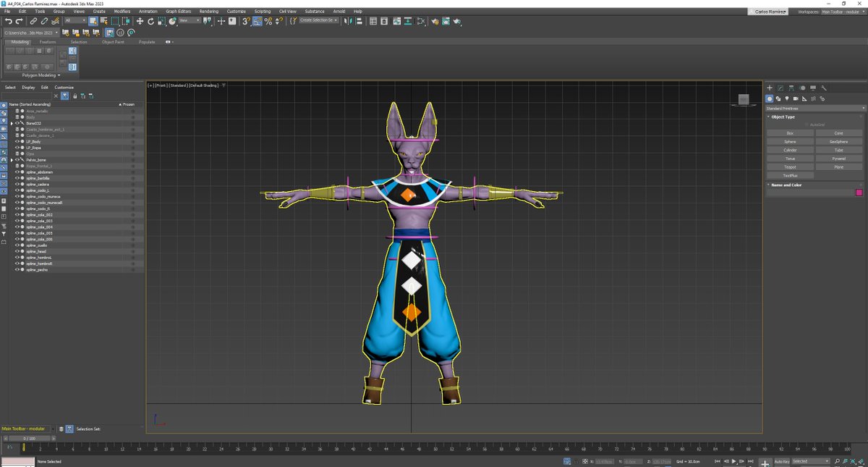This screenshot has width=868, height=467.
Task: Toggle 3D Snaps in toolbar
Action: pos(246,22)
